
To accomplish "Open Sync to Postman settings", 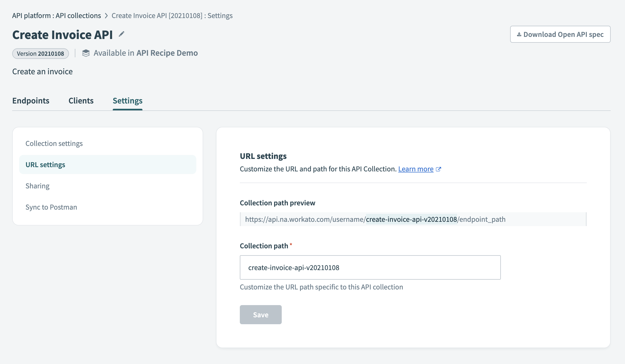I will (51, 207).
